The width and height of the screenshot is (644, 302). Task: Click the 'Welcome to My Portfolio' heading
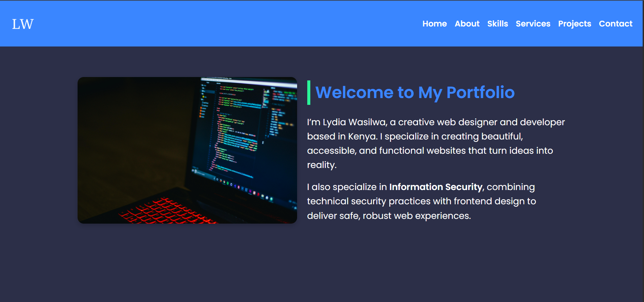point(415,93)
